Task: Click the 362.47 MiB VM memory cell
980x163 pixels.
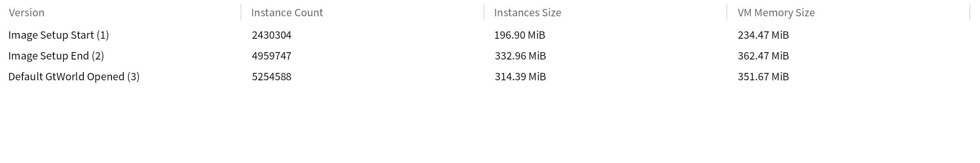Action: (763, 56)
